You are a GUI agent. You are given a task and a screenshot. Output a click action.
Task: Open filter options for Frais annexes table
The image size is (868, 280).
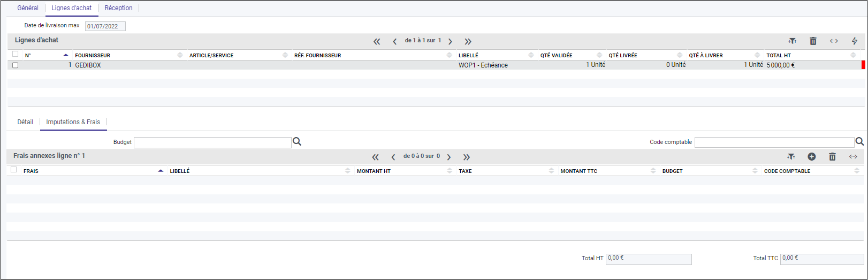point(791,157)
